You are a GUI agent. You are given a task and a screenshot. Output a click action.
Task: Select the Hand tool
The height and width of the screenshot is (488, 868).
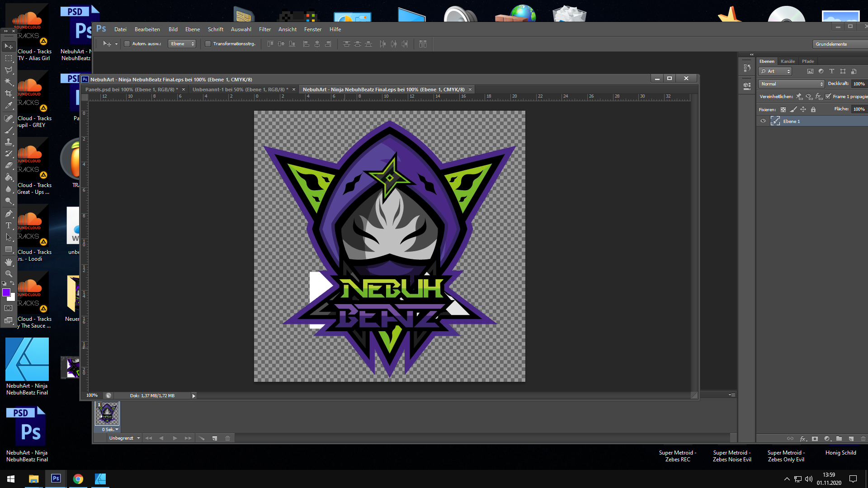[x=9, y=262]
